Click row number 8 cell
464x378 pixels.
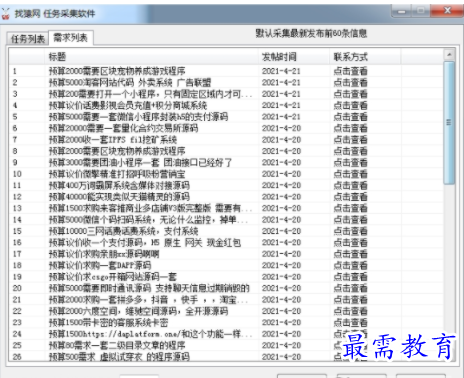[x=15, y=151]
